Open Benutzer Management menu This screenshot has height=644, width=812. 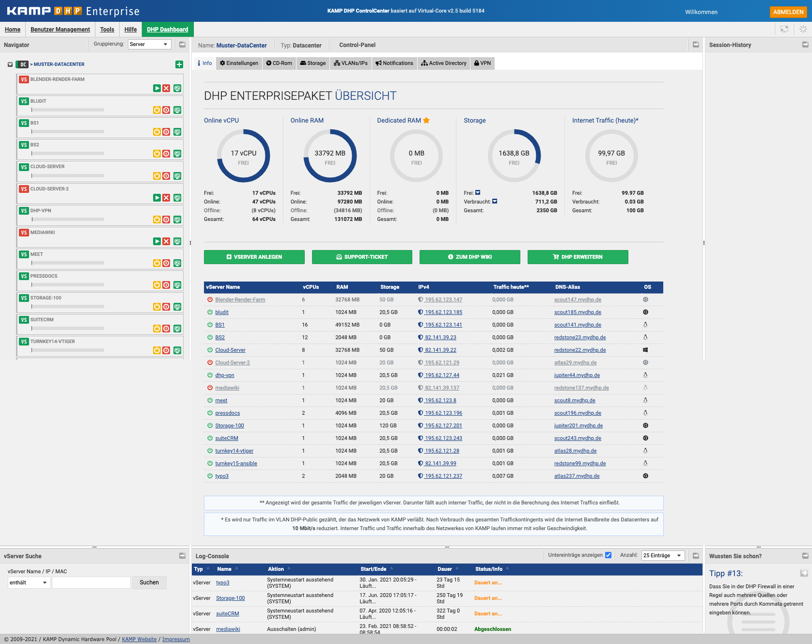(x=60, y=30)
